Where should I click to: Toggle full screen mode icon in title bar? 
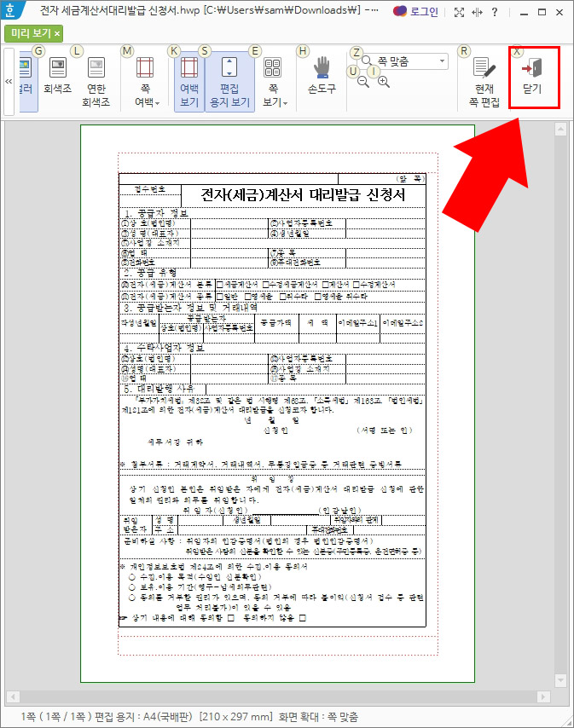click(460, 12)
